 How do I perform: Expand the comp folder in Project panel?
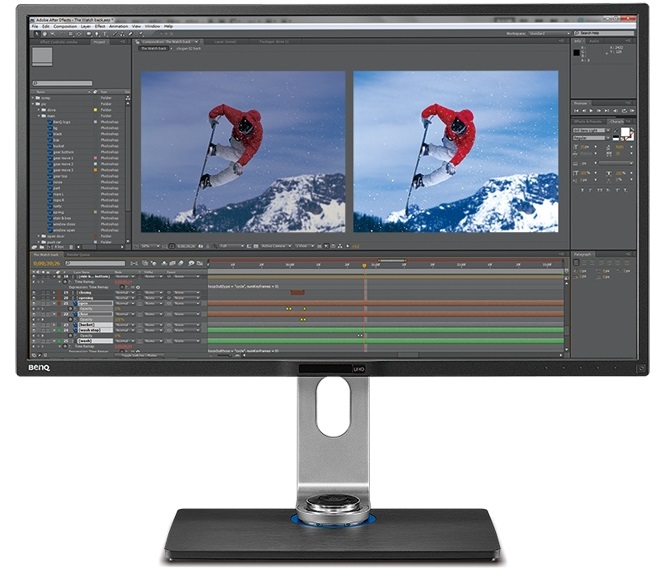[32, 98]
